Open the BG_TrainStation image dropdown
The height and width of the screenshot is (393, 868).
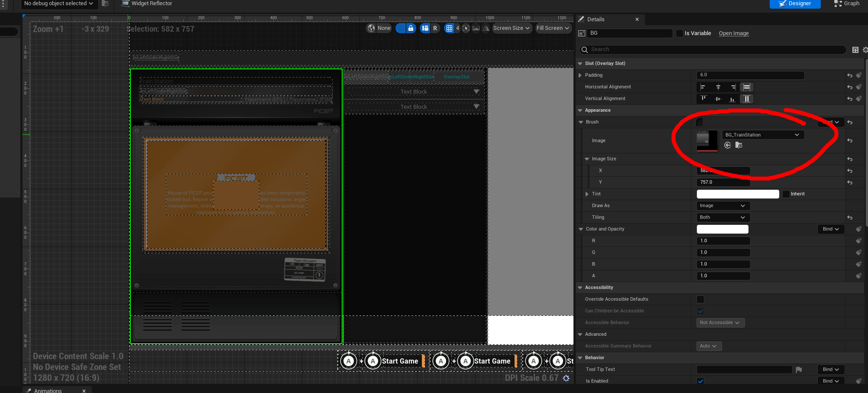click(763, 135)
